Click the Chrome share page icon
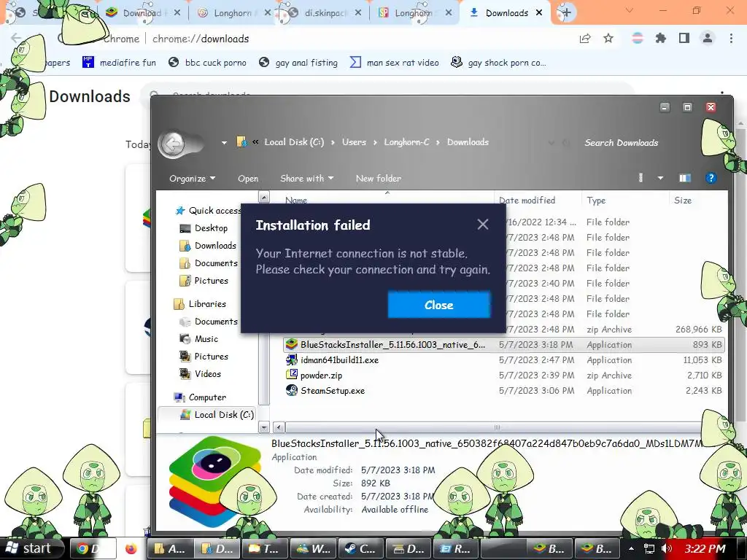 [585, 39]
